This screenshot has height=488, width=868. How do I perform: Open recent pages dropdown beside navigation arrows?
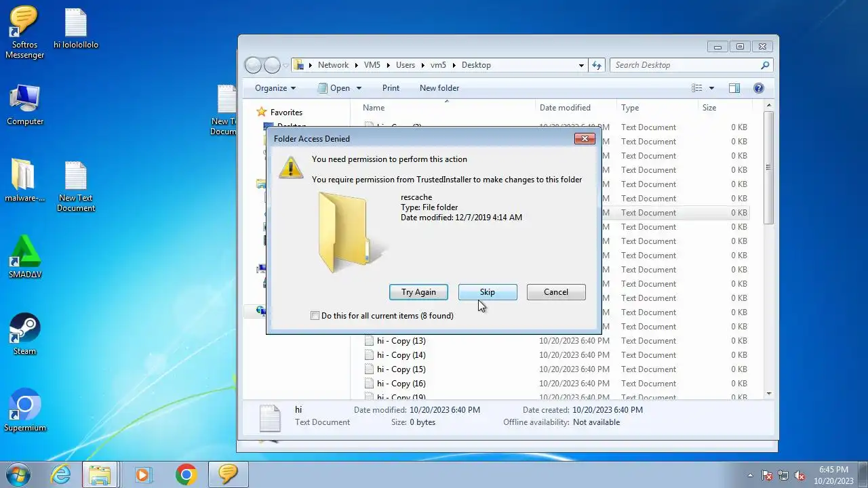pos(285,65)
